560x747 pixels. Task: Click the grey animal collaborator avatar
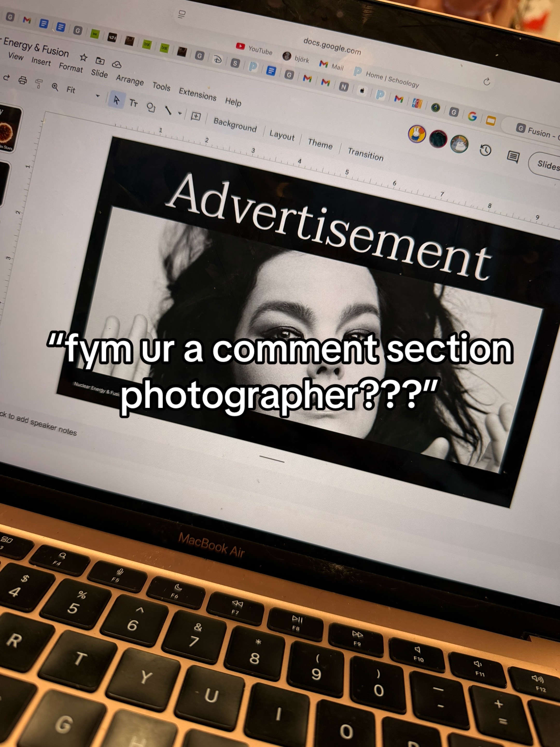tap(459, 144)
